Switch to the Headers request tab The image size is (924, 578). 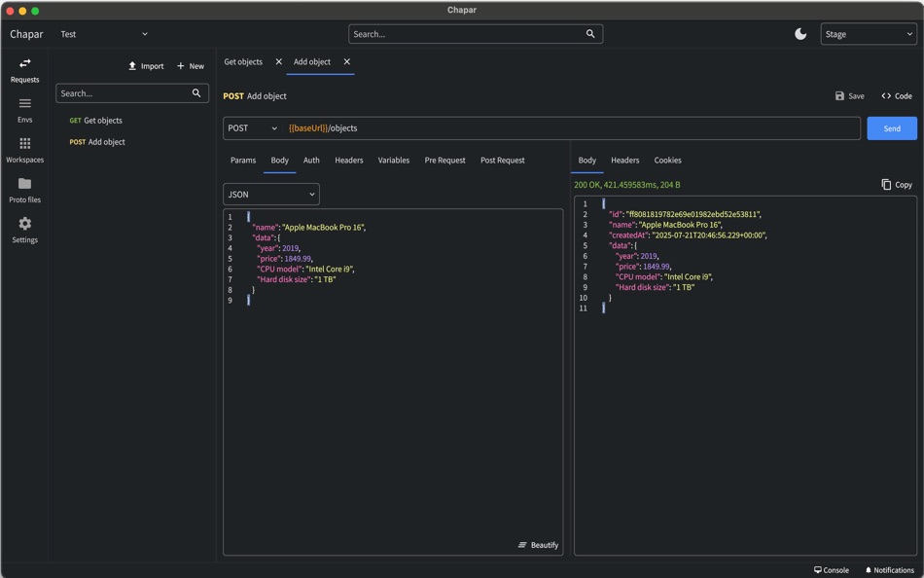348,161
